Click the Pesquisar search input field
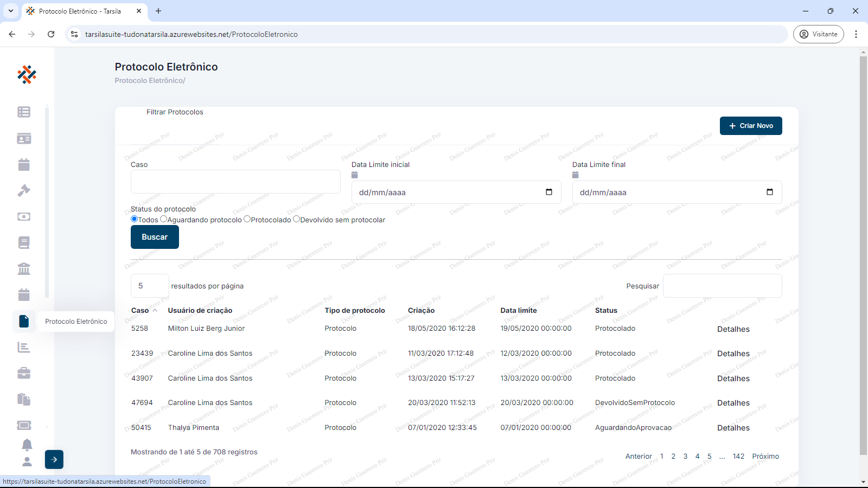Screen dimensions: 868x488 [722, 286]
